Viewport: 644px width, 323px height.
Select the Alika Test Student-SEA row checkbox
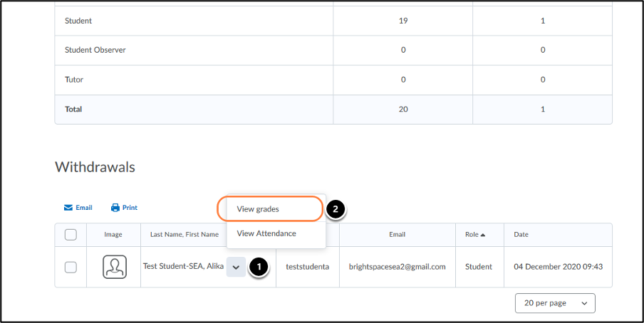coord(71,267)
